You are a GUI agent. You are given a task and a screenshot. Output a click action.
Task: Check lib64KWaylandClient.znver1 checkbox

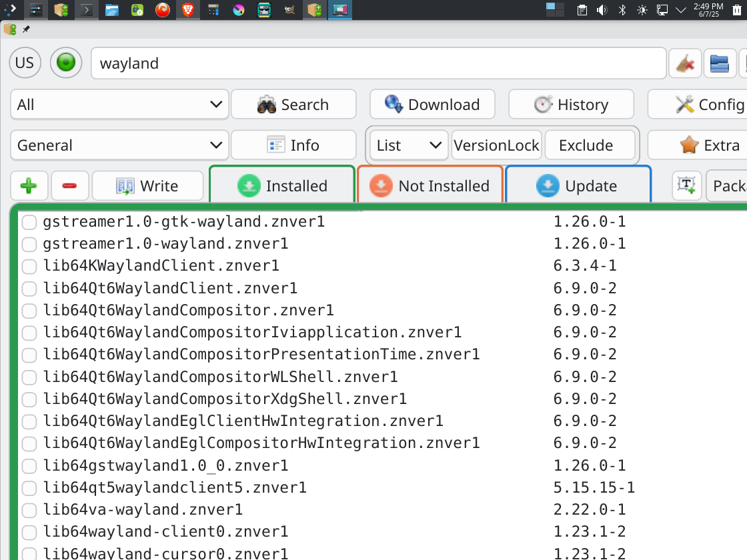29,266
